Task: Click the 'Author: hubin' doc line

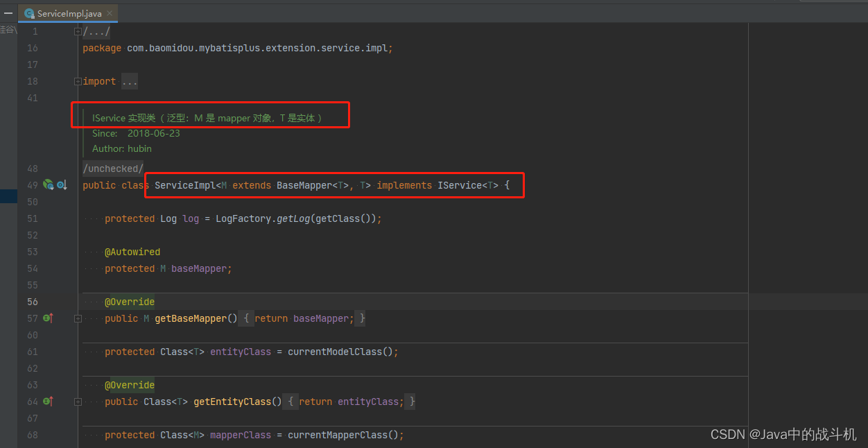Action: [x=122, y=148]
